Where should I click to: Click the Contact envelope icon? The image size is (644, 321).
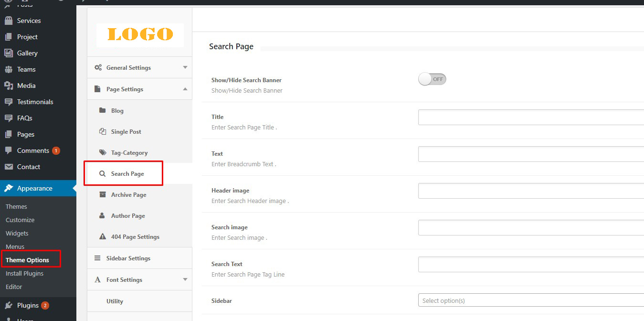tap(9, 167)
